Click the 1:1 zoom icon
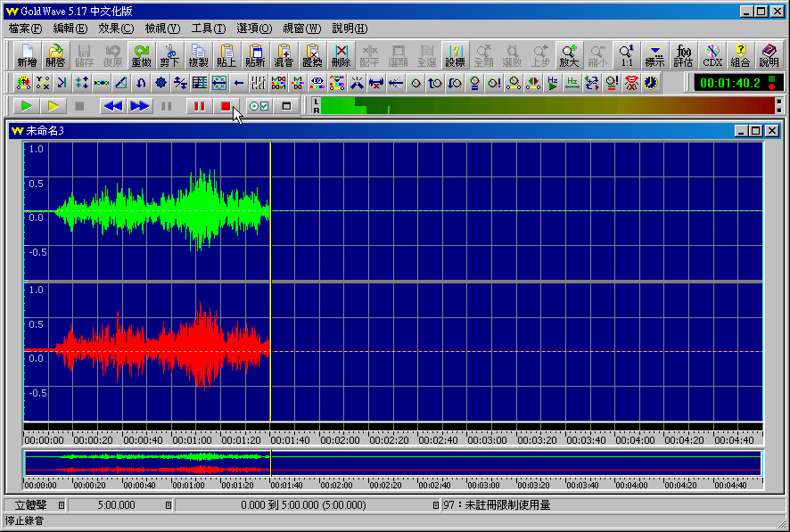This screenshot has height=532, width=790. pos(627,55)
